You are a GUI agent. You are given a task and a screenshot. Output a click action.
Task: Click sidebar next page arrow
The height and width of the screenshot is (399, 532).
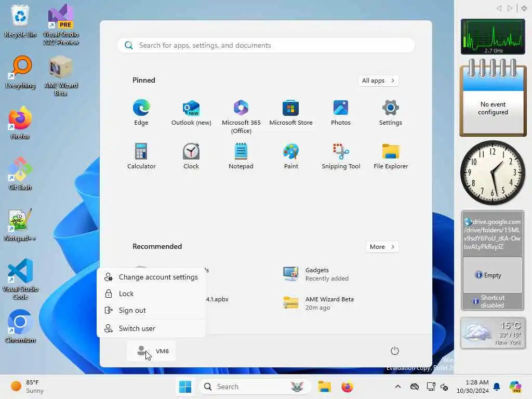click(510, 8)
